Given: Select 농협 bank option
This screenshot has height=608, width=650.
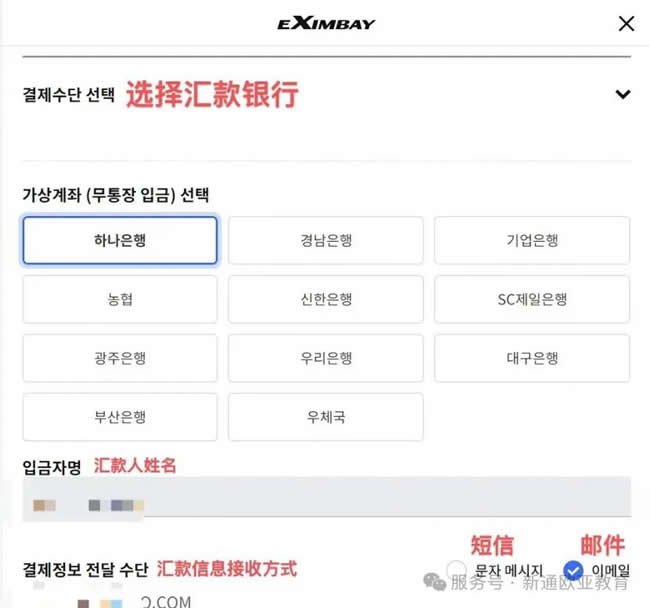Looking at the screenshot, I should (120, 299).
